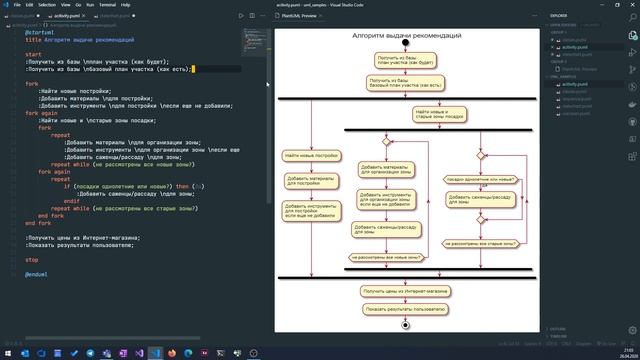Viewport: 640px width, 360px height.
Task: Open the Extensions view
Action: pyautogui.click(x=632, y=156)
